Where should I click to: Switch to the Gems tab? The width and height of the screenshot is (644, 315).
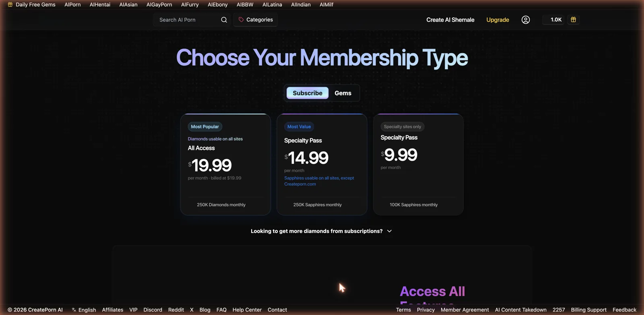click(343, 93)
